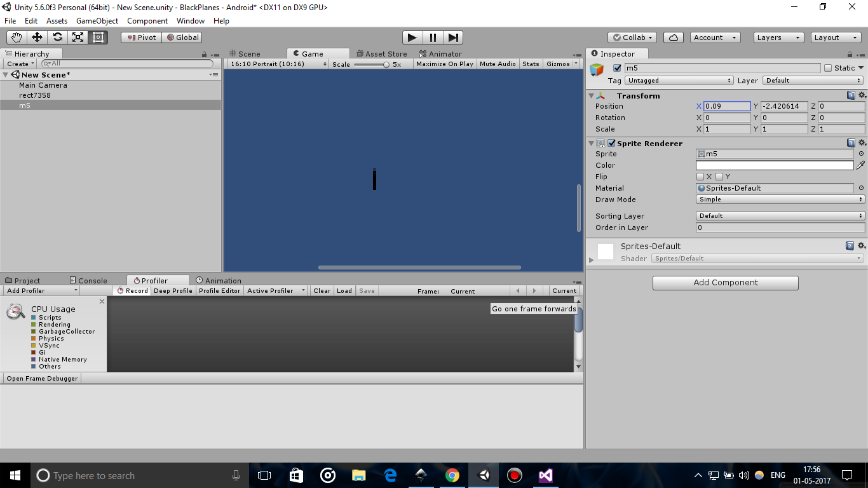
Task: Open the aspect ratio dropdown
Action: pos(278,64)
